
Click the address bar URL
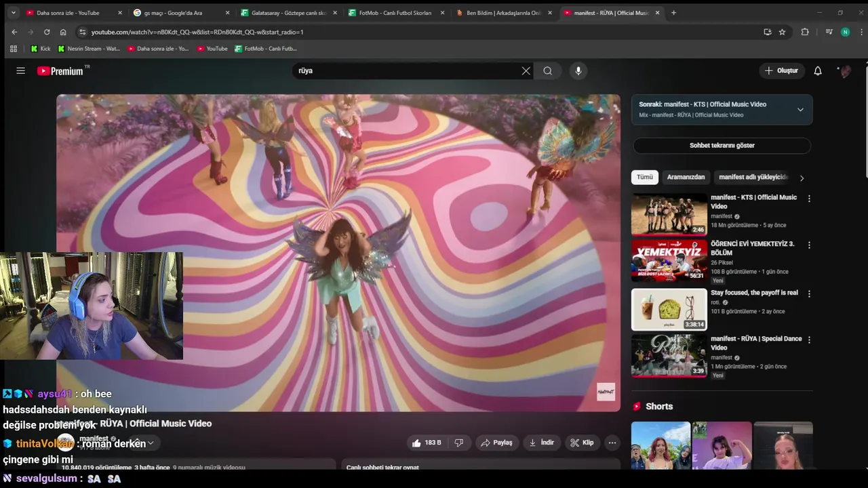point(197,32)
